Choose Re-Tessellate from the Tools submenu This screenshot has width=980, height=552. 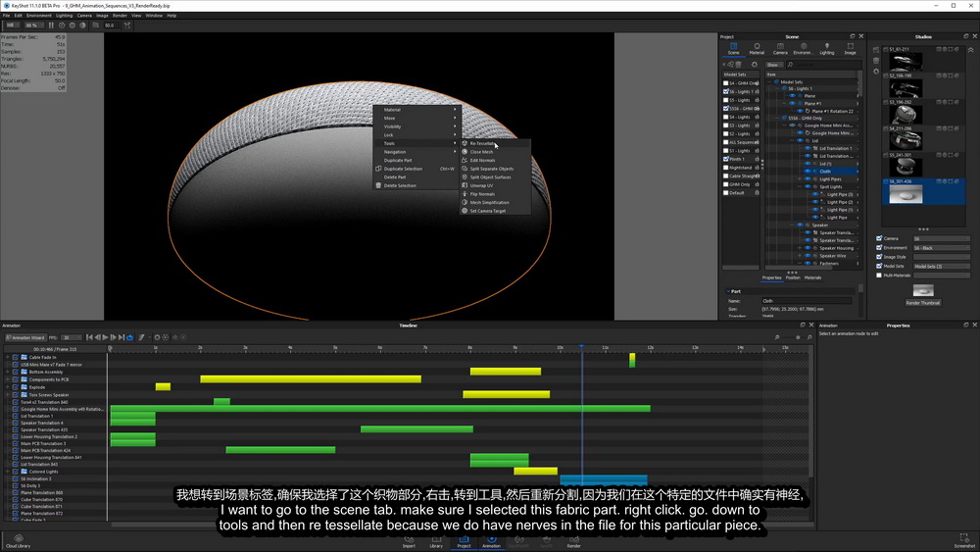[x=494, y=143]
